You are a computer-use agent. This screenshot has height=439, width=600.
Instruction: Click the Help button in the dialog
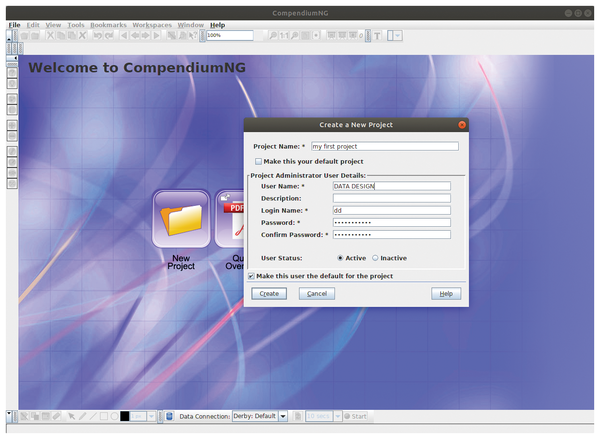click(x=446, y=294)
